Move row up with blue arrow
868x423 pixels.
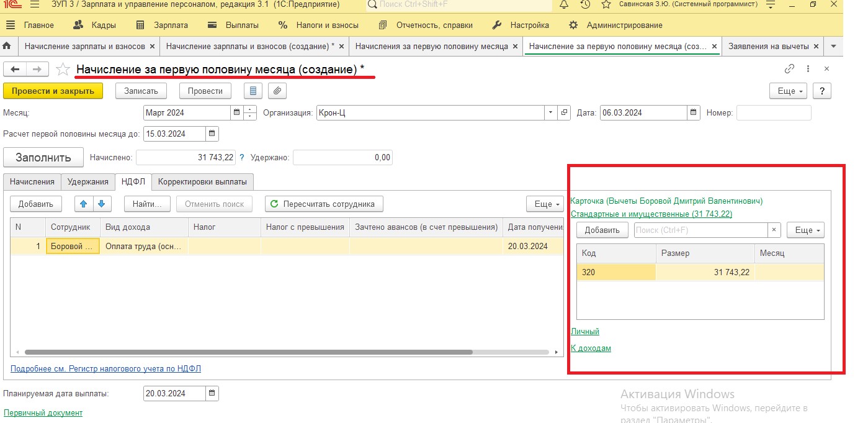tap(84, 204)
